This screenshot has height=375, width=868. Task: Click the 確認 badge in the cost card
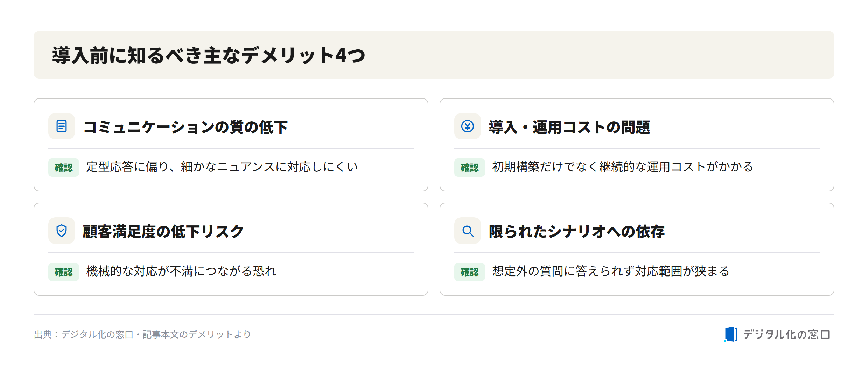pyautogui.click(x=470, y=168)
